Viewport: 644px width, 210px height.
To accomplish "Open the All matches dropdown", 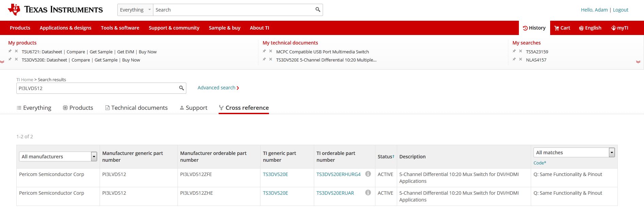I will tap(612, 153).
